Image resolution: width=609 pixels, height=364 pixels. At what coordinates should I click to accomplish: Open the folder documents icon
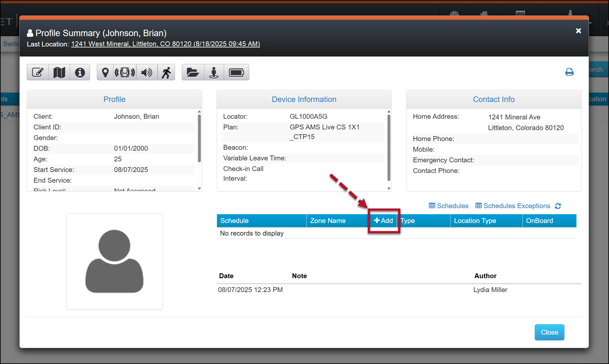coord(193,72)
